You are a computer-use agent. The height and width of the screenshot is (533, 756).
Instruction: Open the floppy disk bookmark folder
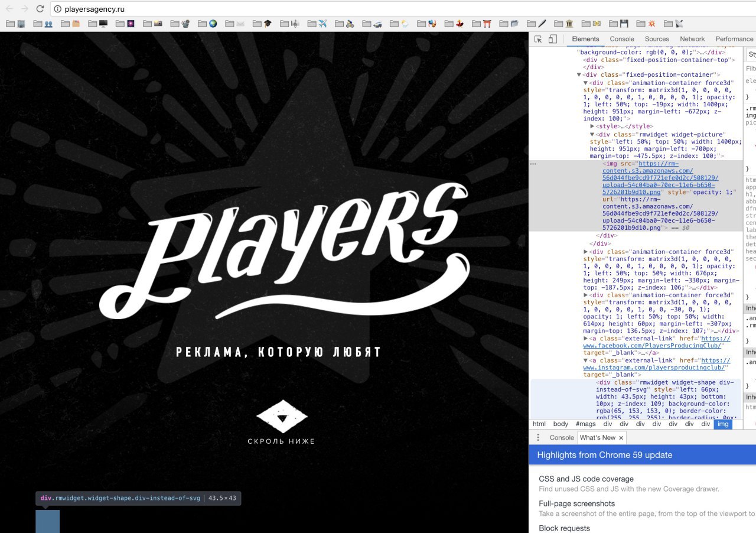point(619,24)
